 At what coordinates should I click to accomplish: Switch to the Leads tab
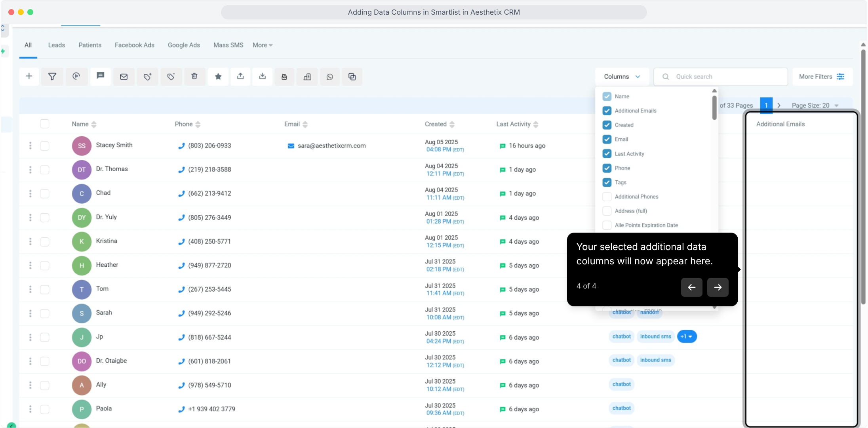point(57,45)
